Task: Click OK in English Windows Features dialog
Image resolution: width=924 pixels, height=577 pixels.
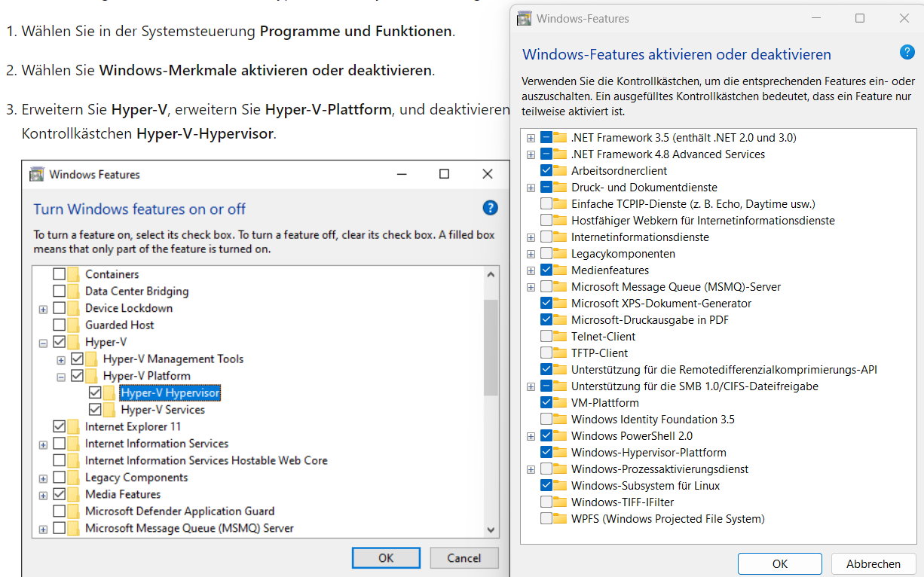Action: [386, 558]
